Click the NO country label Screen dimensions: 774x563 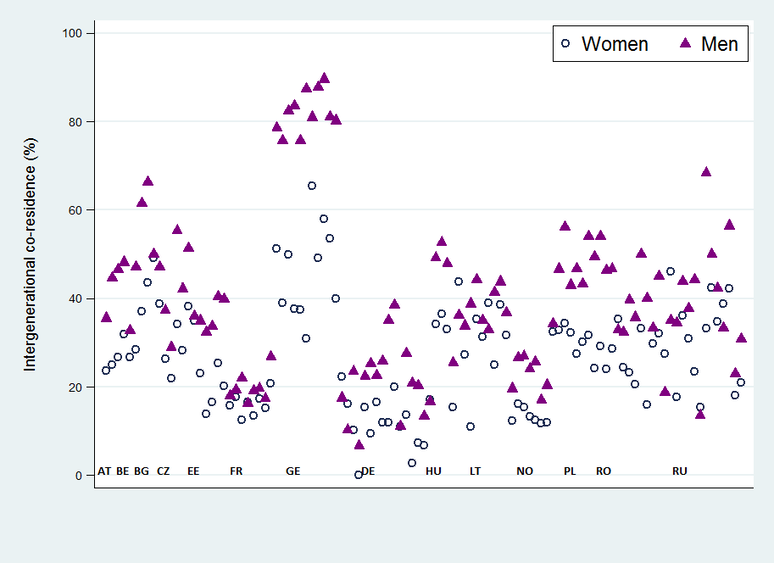pos(525,471)
